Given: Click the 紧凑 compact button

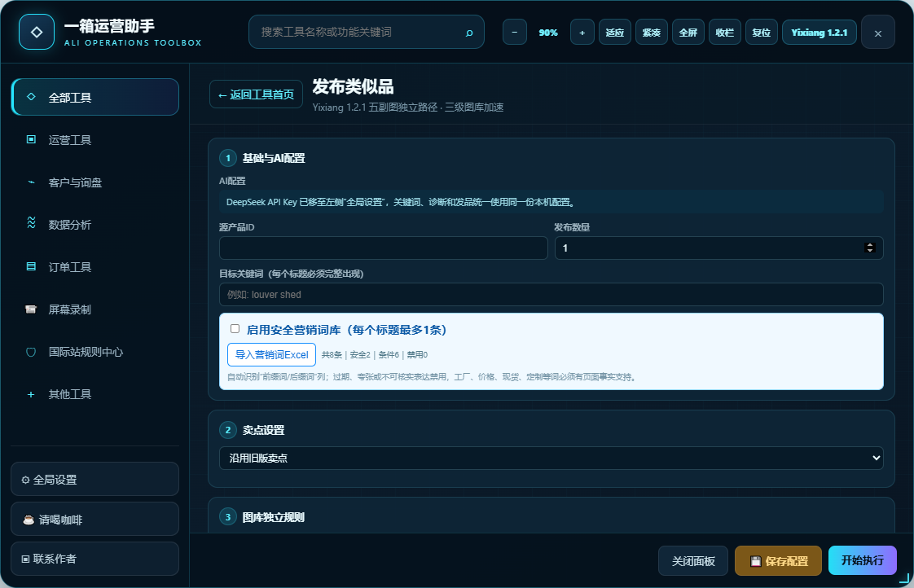Looking at the screenshot, I should click(651, 32).
